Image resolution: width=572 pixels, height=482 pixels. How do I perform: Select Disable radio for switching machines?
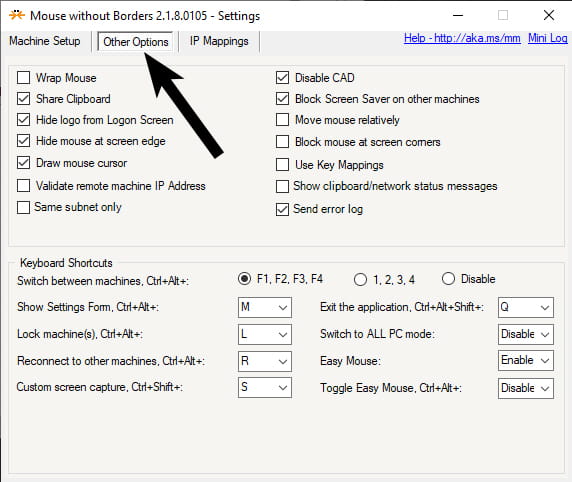448,279
